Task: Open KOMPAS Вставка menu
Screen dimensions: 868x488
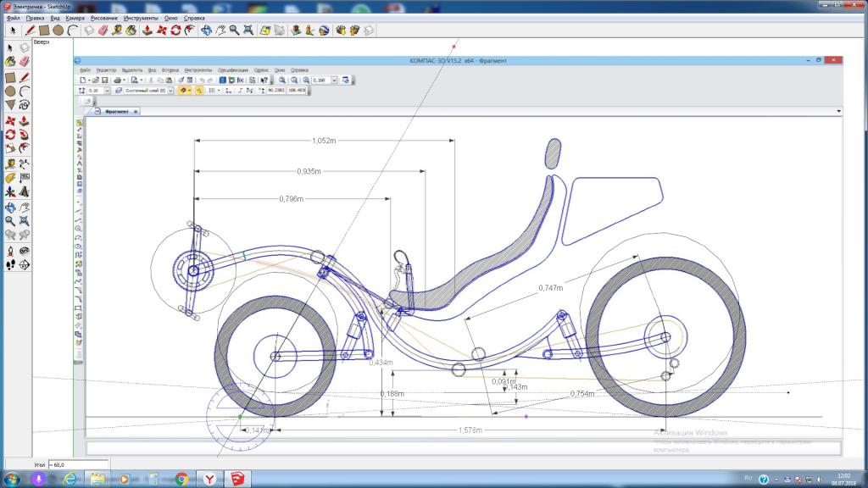Action: pyautogui.click(x=170, y=70)
